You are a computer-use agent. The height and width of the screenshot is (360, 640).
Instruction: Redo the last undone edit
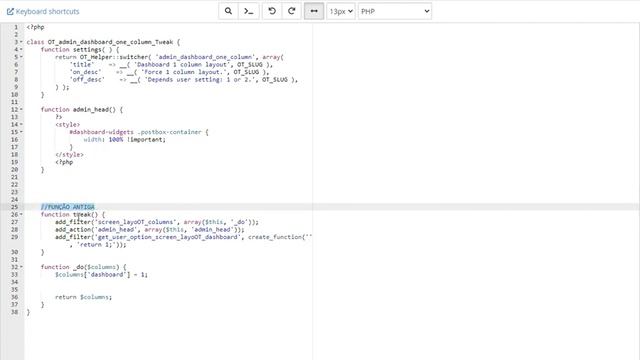pos(292,11)
